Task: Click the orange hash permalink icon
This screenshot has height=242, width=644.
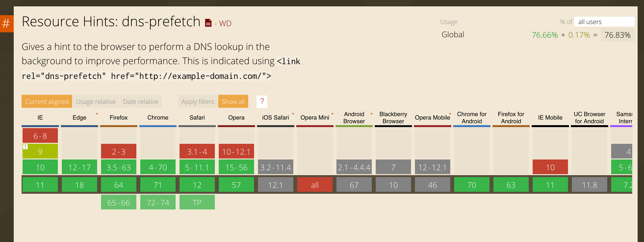Action: 7,24
